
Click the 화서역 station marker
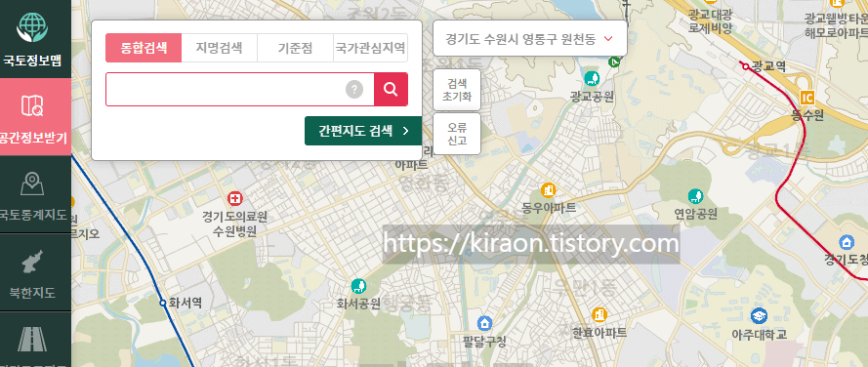click(x=163, y=303)
